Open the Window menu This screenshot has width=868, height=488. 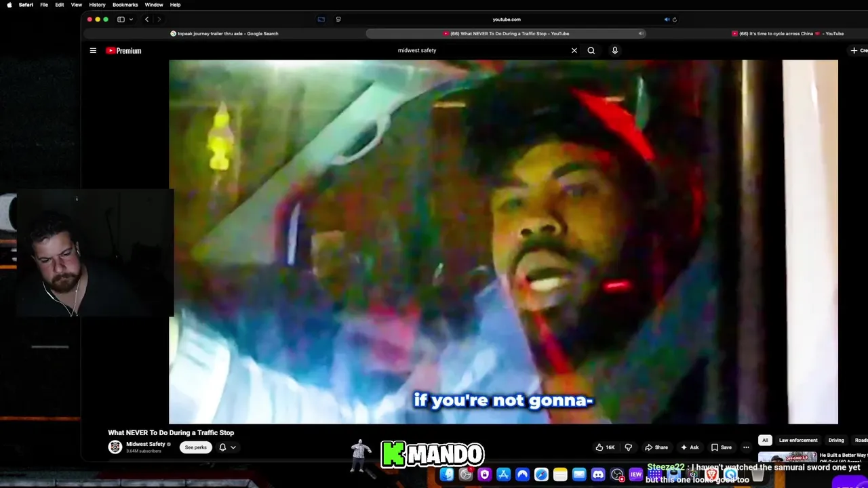154,5
